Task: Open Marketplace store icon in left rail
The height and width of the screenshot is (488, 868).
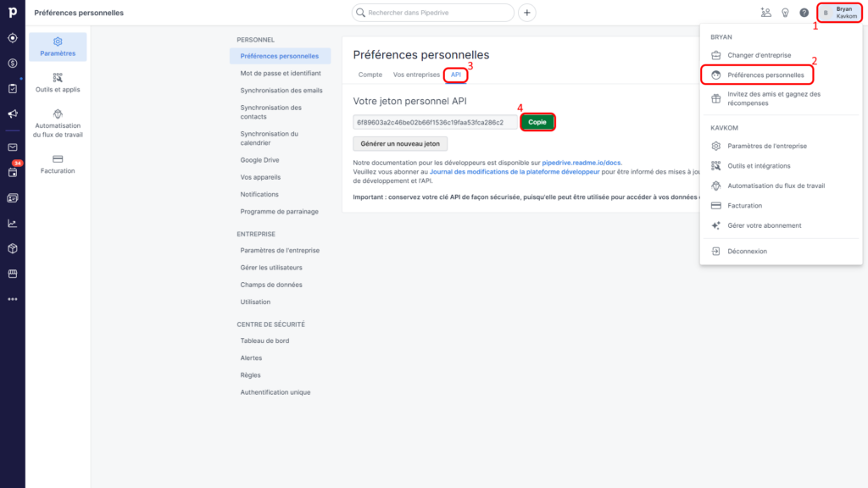Action: (12, 274)
